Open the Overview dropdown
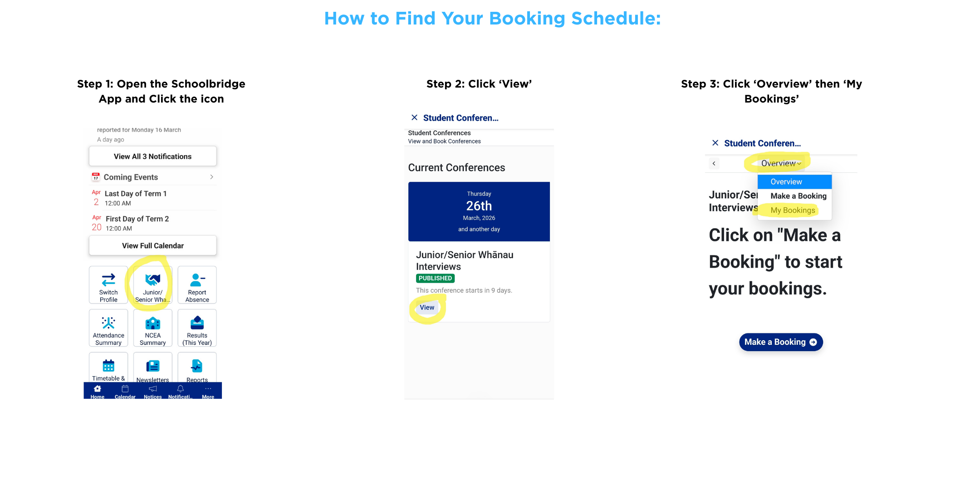Screen dimensions: 980x490 point(781,163)
